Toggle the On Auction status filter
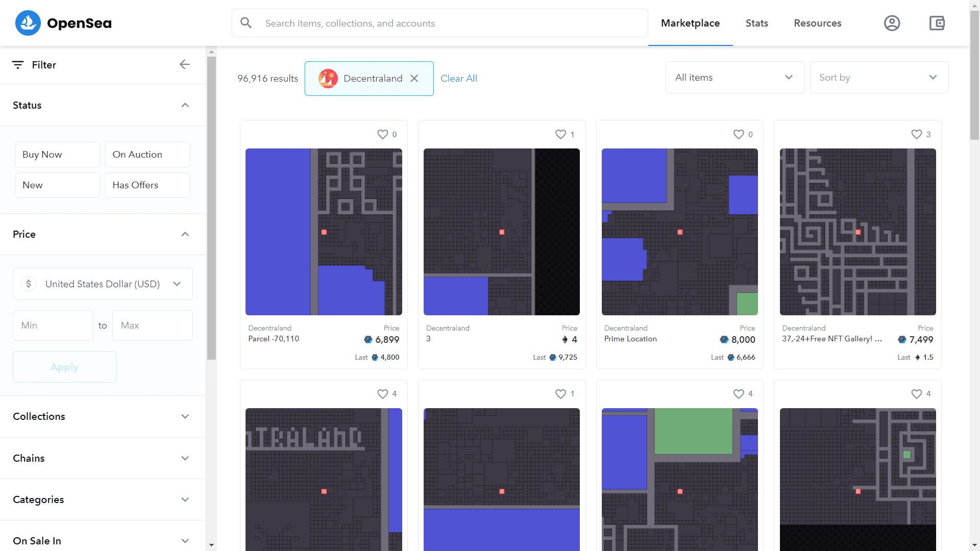Viewport: 980px width, 551px height. (148, 155)
